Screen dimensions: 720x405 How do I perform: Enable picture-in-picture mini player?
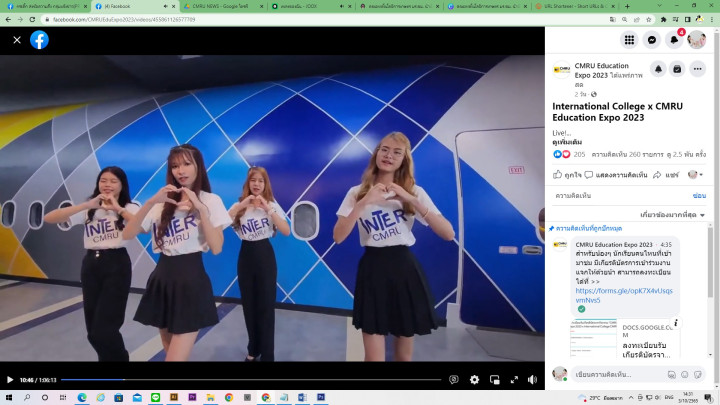point(495,379)
